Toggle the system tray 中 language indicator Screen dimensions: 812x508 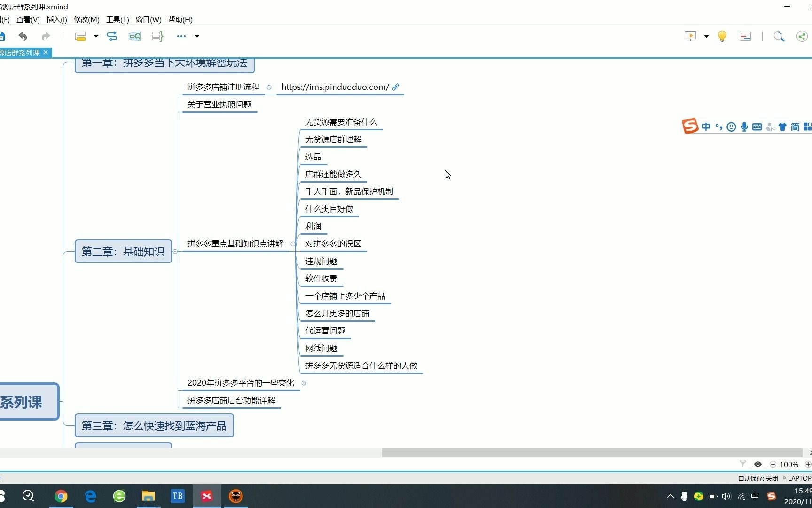tap(755, 496)
